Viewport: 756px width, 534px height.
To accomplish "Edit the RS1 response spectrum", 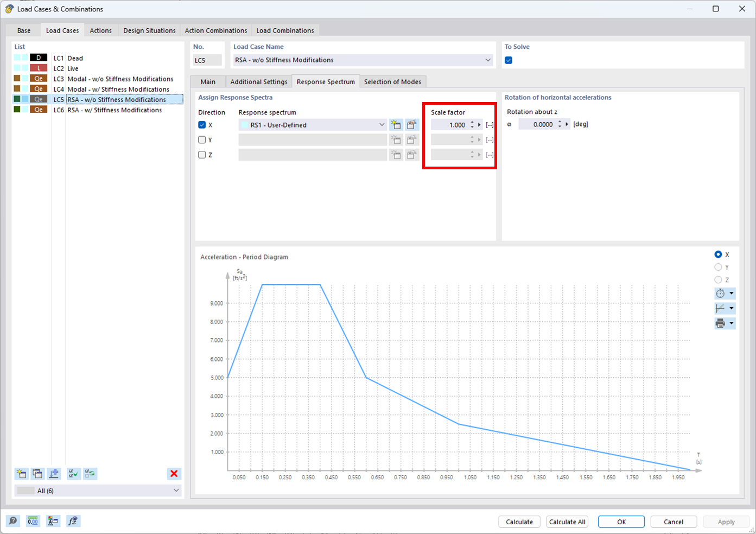I will pyautogui.click(x=412, y=124).
